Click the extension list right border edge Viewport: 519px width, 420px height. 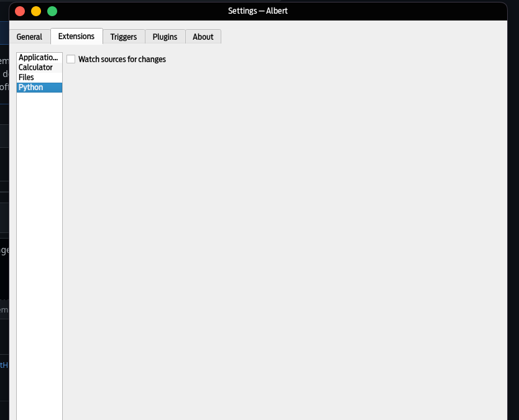[62, 217]
